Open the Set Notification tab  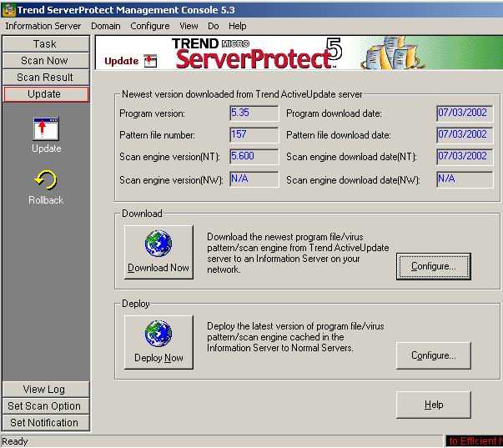(x=46, y=423)
